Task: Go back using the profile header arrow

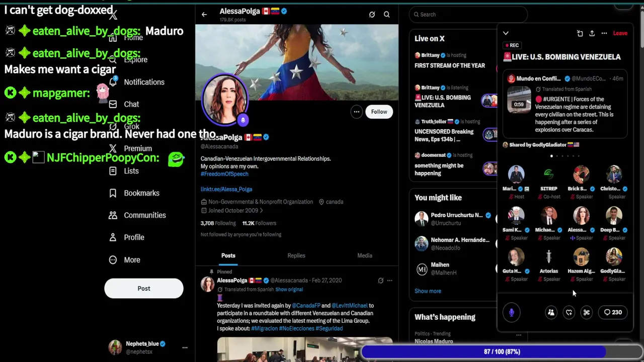Action: coord(204,15)
